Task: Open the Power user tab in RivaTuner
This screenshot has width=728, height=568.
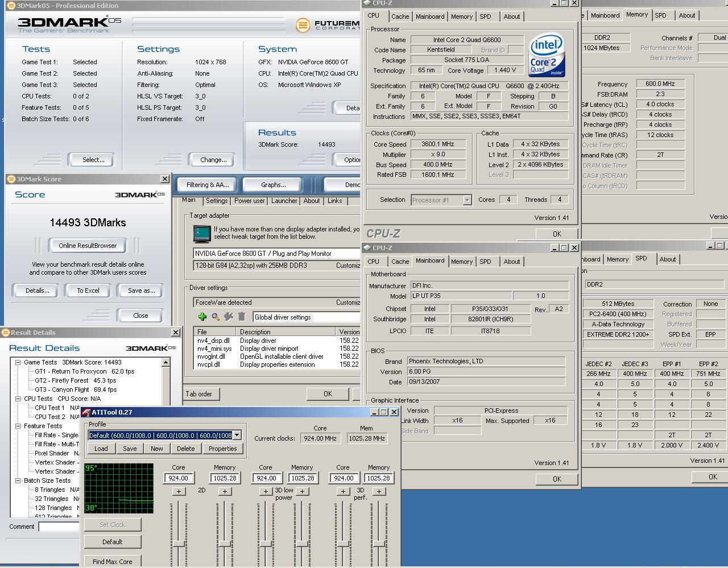Action: [250, 201]
